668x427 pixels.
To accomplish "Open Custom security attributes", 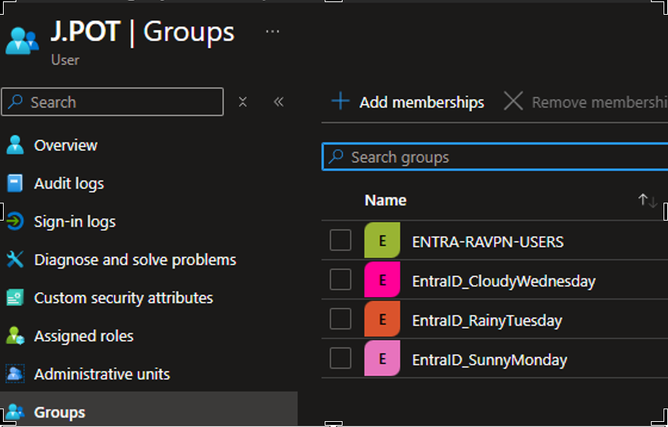I will pyautogui.click(x=124, y=298).
